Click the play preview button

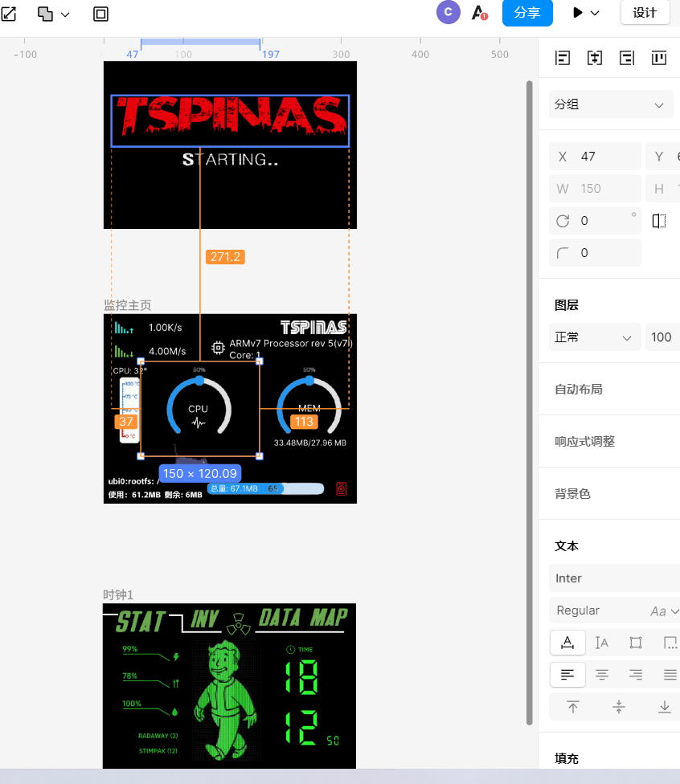tap(577, 13)
